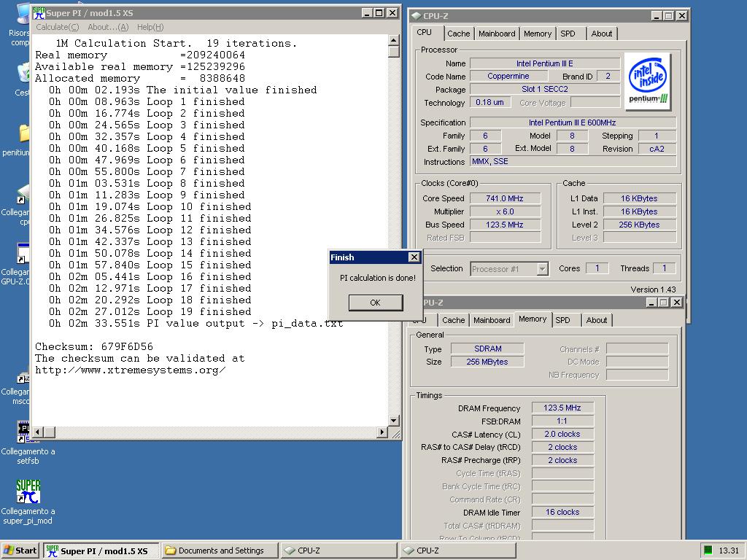
Task: Activate first CPU-Z taskbar button
Action: point(338,551)
